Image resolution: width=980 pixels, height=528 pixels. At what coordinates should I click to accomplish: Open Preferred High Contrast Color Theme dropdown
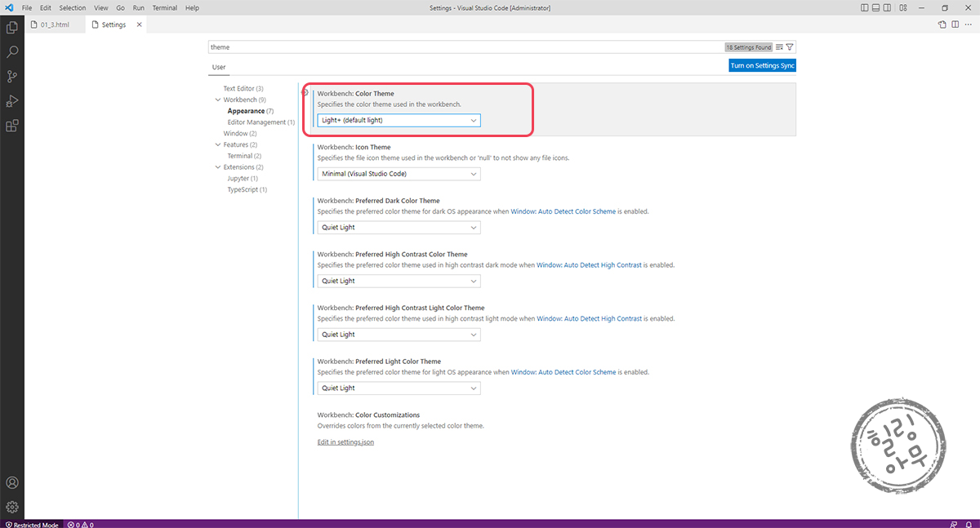click(x=399, y=281)
